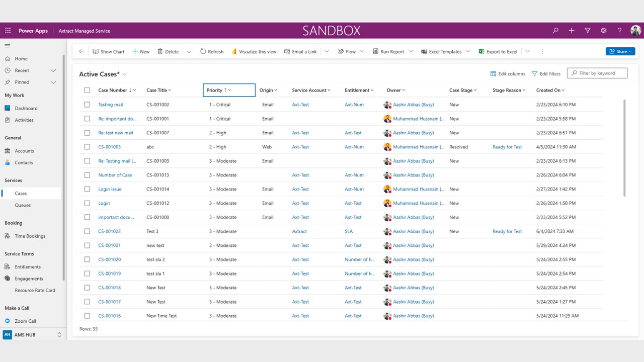Open the advanced find funnel icon
The height and width of the screenshot is (362, 644).
pos(588,31)
